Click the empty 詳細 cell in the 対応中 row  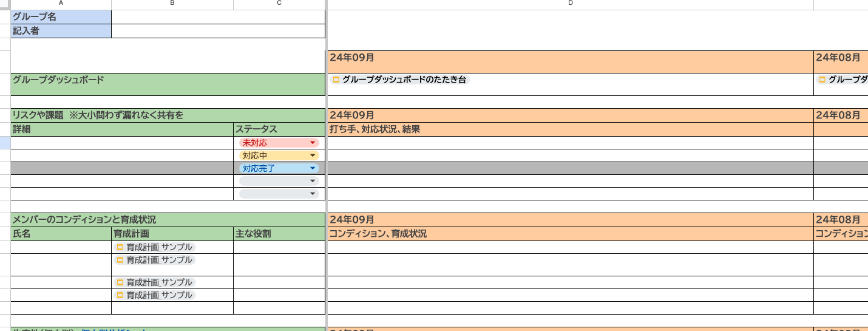[122, 155]
